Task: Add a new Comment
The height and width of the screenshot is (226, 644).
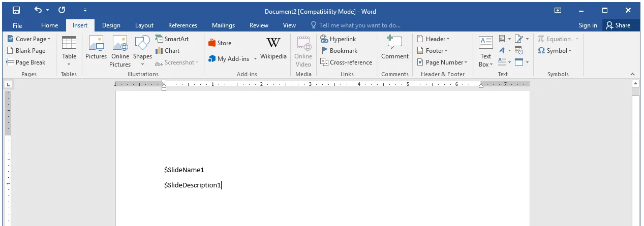Action: click(395, 49)
